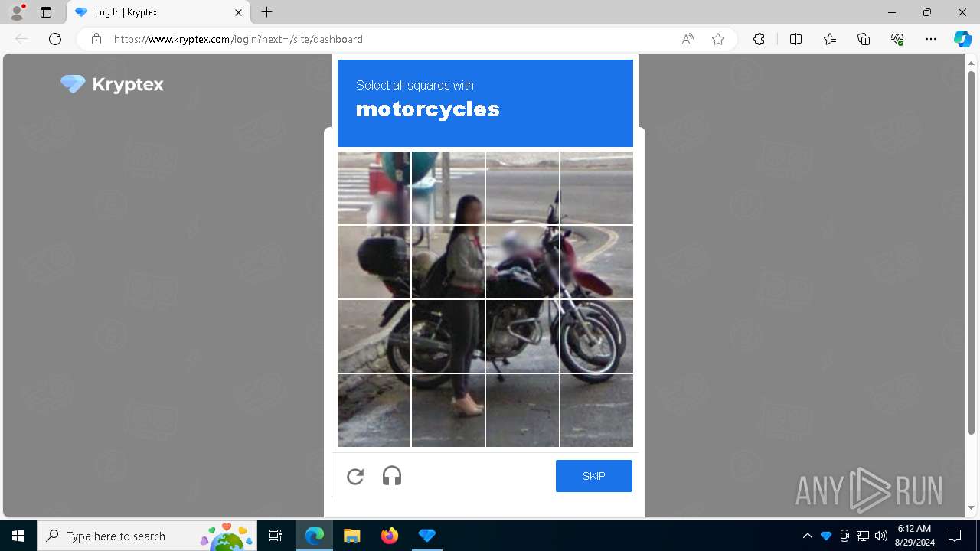This screenshot has width=980, height=551.
Task: Open a new browser tab
Action: [x=266, y=12]
